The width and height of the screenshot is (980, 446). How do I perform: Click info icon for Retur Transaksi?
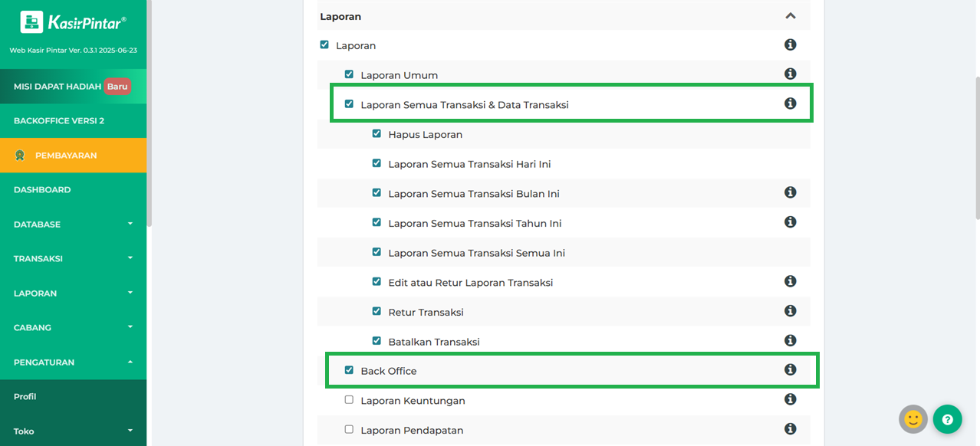(790, 311)
